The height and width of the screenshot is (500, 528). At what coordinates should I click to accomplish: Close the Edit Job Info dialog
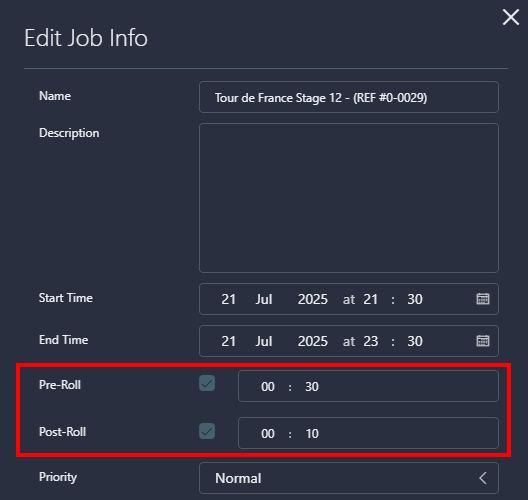click(510, 17)
